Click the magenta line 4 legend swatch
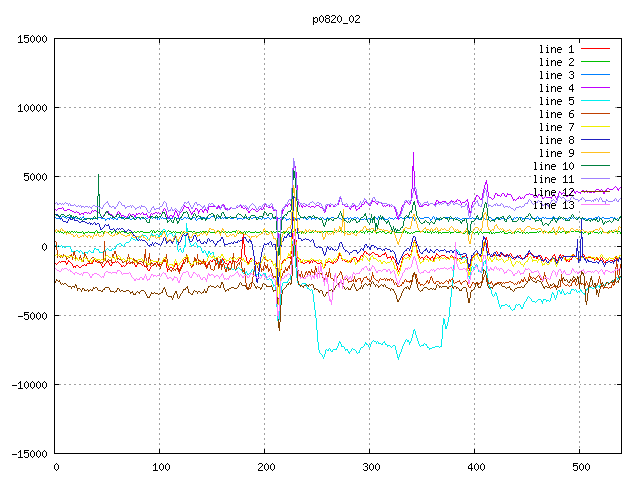This screenshot has height=480, width=640. point(594,88)
